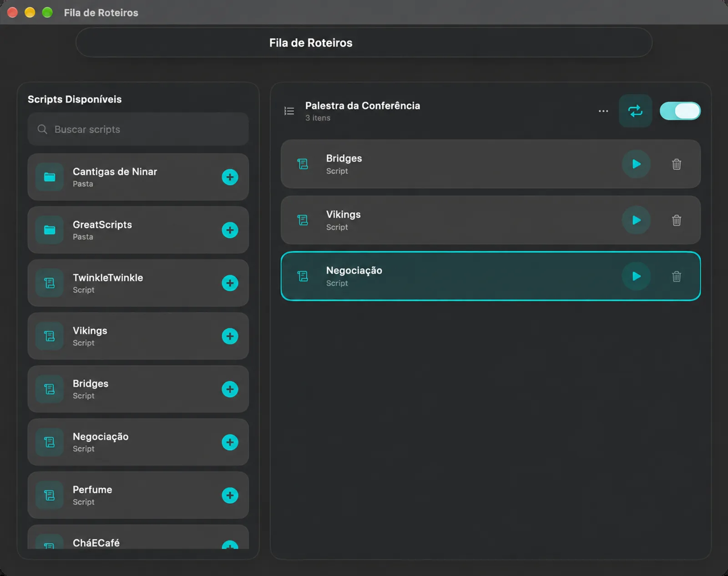Image resolution: width=728 pixels, height=576 pixels.
Task: Select the TwinkleTwinkle name text
Action: (x=108, y=278)
